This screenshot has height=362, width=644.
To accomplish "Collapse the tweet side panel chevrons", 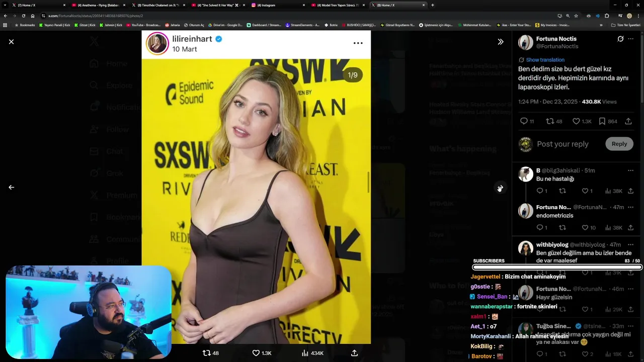I will (500, 42).
